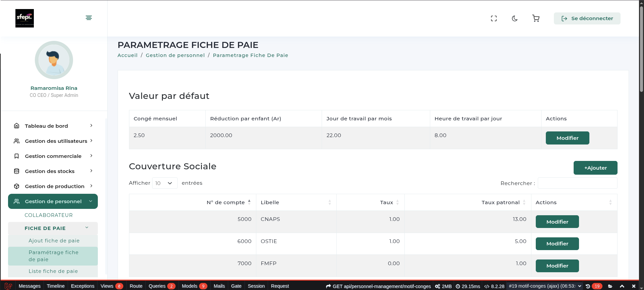Switch to dark mode moon icon
The image size is (644, 290).
click(x=515, y=18)
